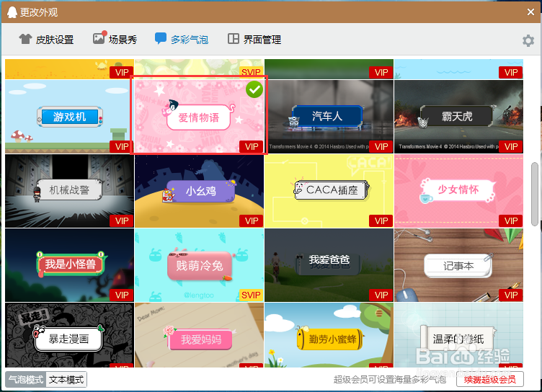Viewport: 542px width, 392px height.
Task: Click the layout icon for interface management
Action: (x=234, y=39)
